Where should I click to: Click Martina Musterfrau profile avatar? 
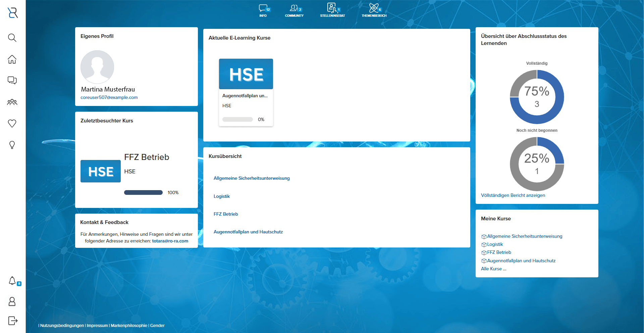(x=97, y=67)
